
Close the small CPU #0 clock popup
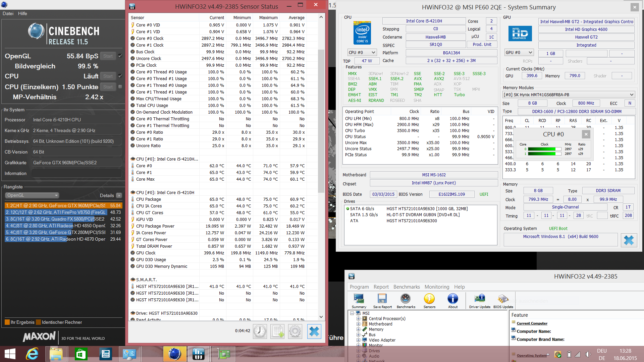(586, 134)
